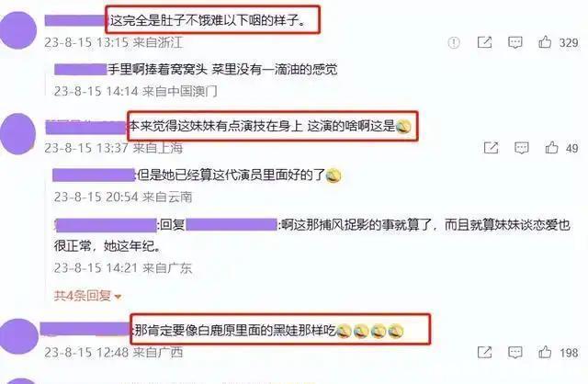The height and width of the screenshot is (384, 588).
Task: Open avatar of the 上海 commenter
Action: tap(17, 134)
